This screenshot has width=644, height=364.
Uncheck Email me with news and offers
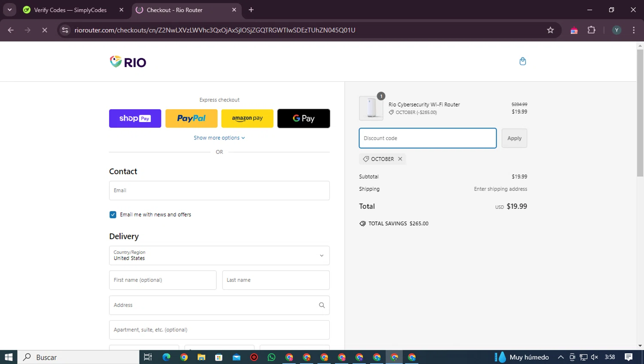point(113,214)
